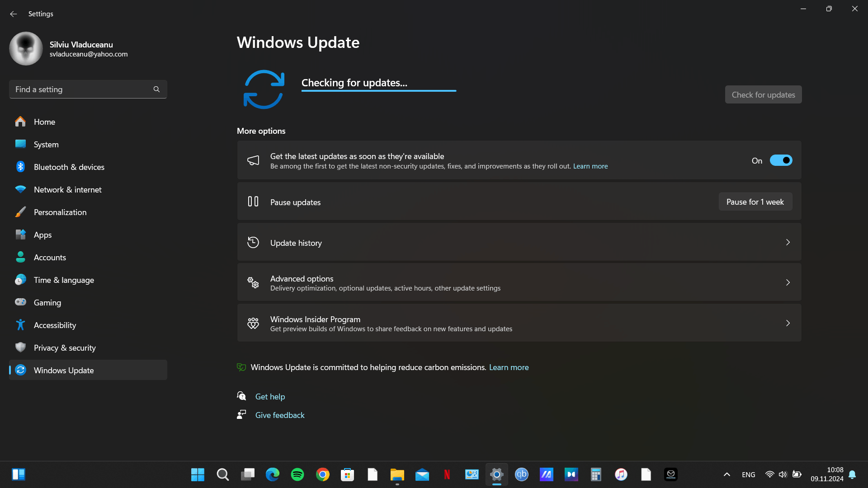868x488 pixels.
Task: Open Spotify from the taskbar
Action: 297,474
